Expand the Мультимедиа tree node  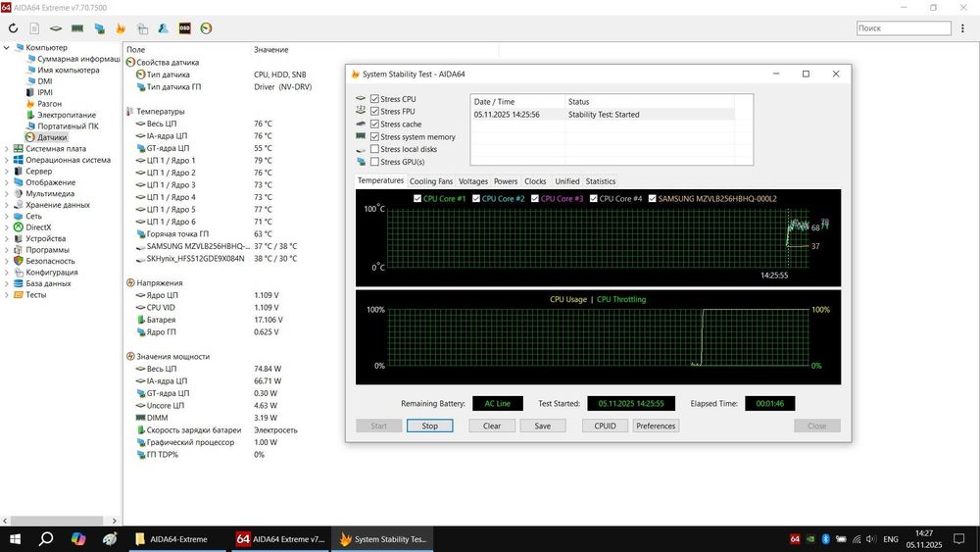(x=6, y=193)
